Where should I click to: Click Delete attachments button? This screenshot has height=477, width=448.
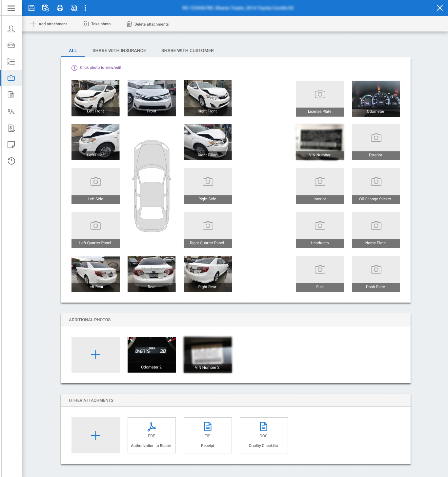[x=148, y=24]
